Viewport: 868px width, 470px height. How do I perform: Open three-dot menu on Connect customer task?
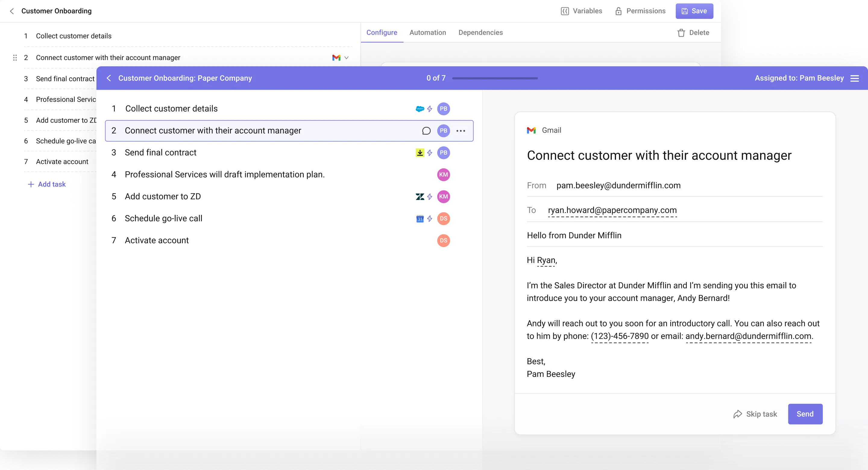point(461,131)
